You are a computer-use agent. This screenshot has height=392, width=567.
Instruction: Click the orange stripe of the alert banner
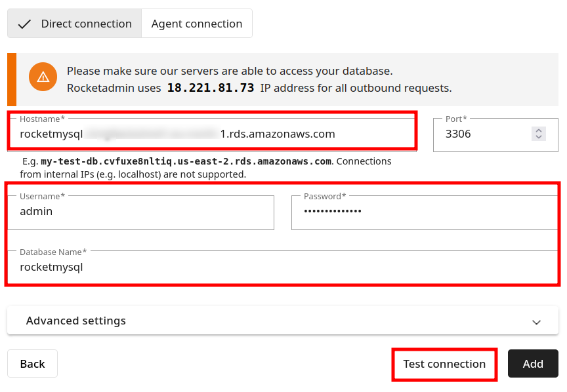pos(12,79)
